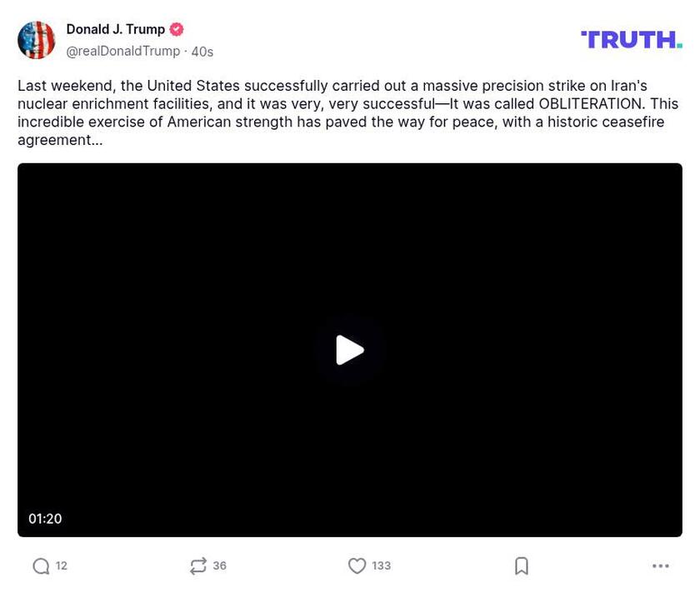Click the ReTruth count showing 36
This screenshot has width=700, height=598.
pyautogui.click(x=218, y=565)
